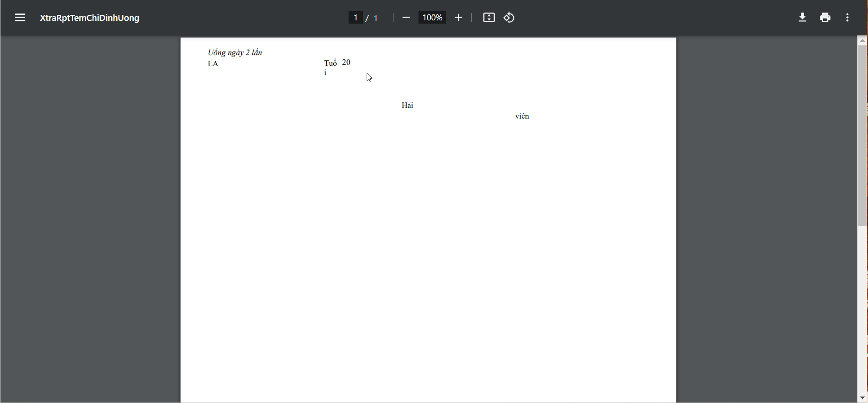Download the PDF file

point(802,18)
